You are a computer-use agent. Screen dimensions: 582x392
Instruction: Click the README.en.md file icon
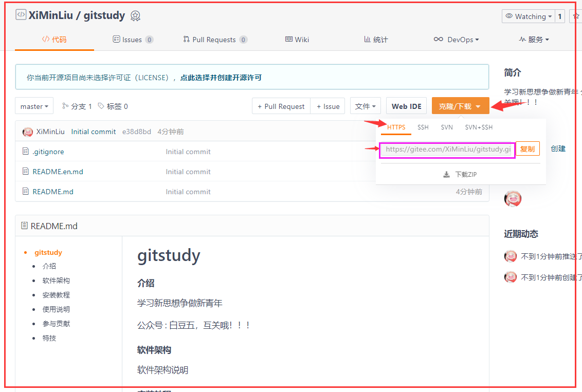(x=26, y=171)
